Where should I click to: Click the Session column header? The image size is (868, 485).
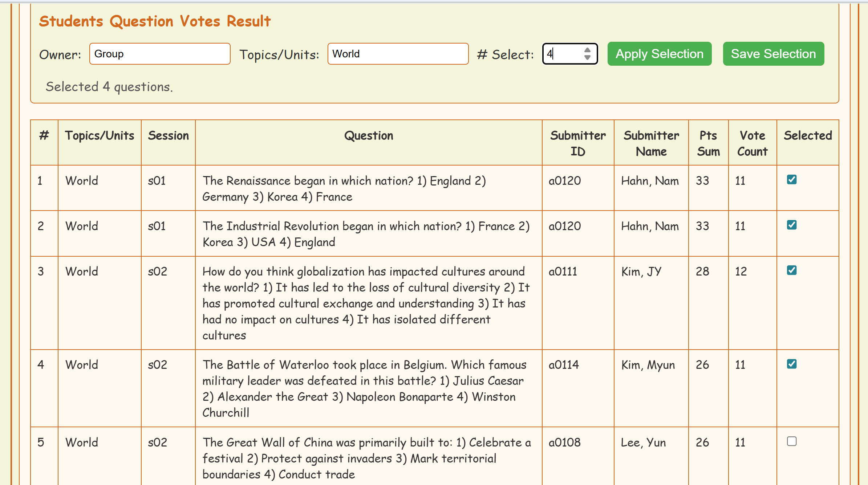[x=168, y=135]
